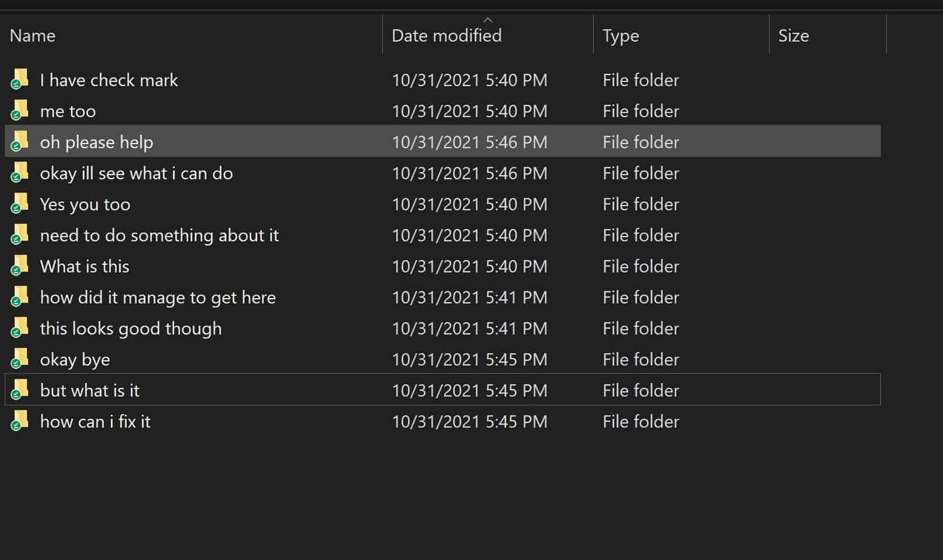Select 'need to do something about it' folder name
The width and height of the screenshot is (943, 560).
coord(159,235)
